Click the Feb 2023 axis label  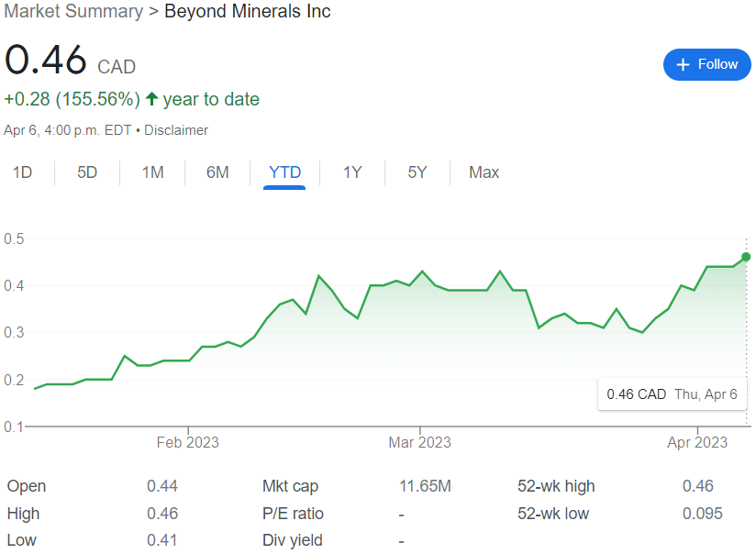[x=187, y=442]
